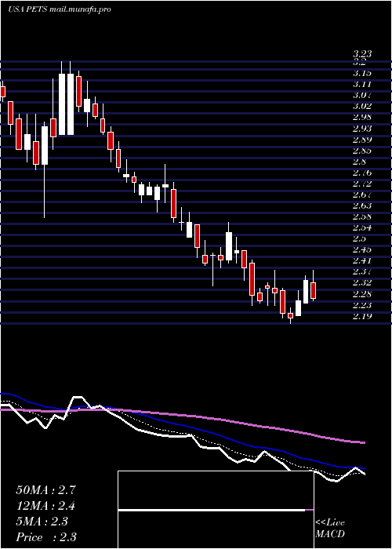Screen dimensions: 392x549
Task: Click the 2.98 price axis label
Action: click(362, 118)
